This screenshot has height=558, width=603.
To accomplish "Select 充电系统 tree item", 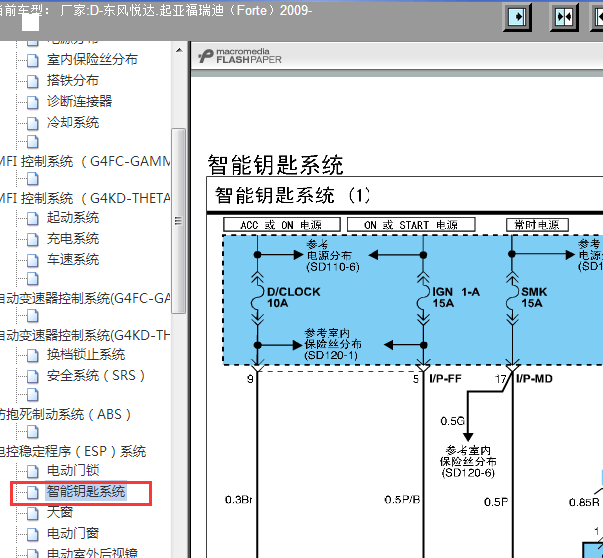I will click(x=73, y=239).
